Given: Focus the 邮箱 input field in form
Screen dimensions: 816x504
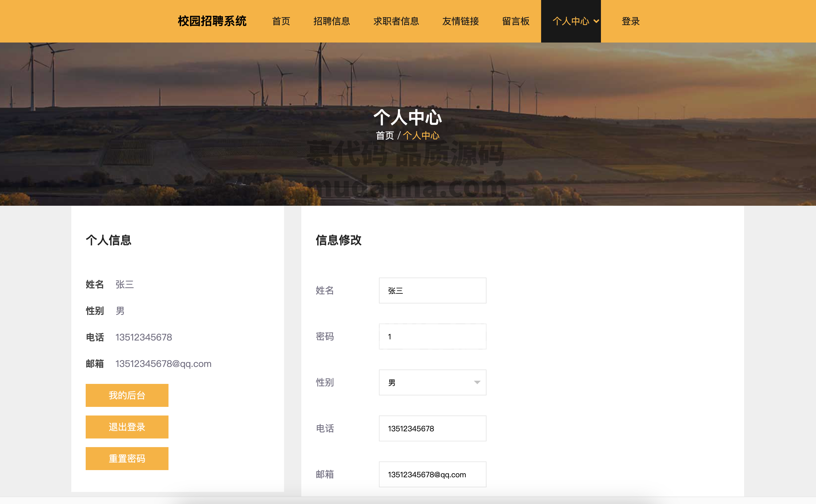Looking at the screenshot, I should click(432, 475).
